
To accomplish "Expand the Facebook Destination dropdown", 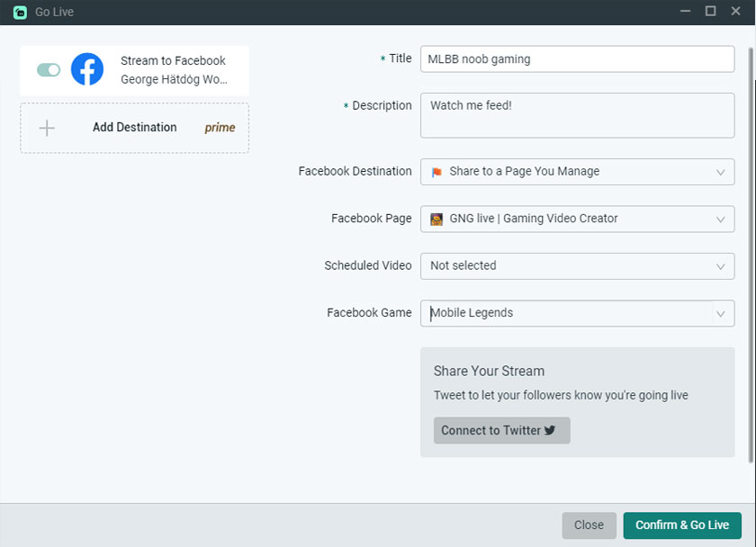I will tap(720, 172).
